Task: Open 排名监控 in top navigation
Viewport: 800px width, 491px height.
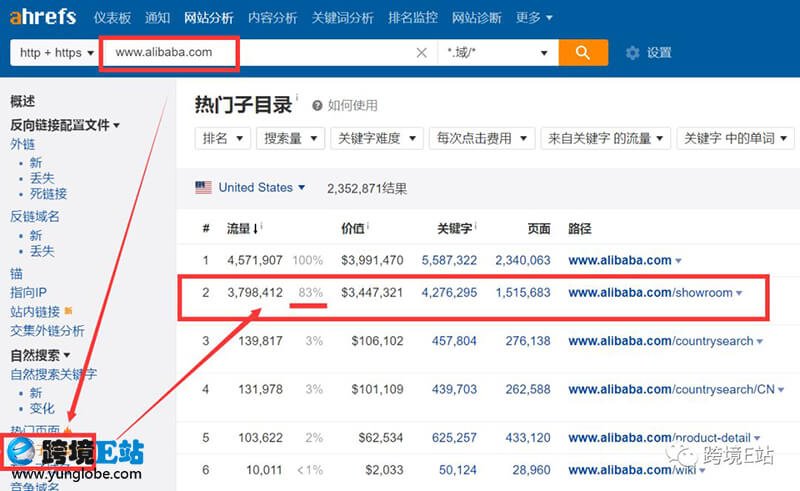Action: point(413,18)
